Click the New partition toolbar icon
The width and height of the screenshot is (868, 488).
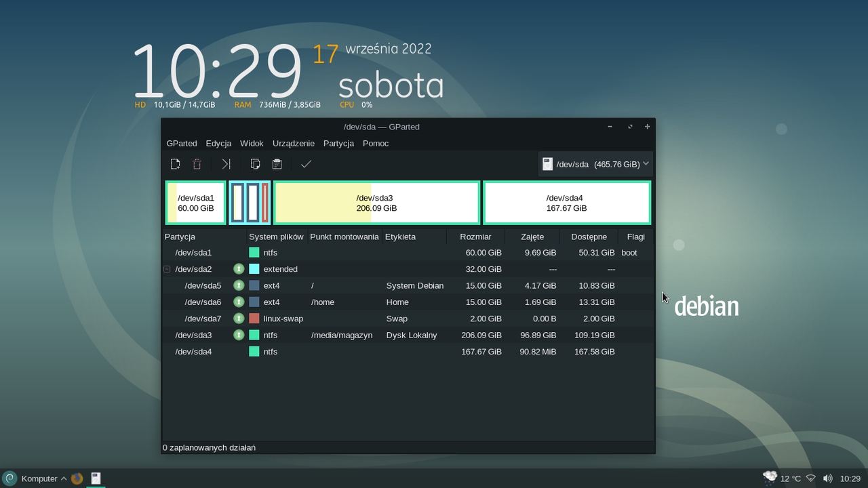click(x=175, y=164)
